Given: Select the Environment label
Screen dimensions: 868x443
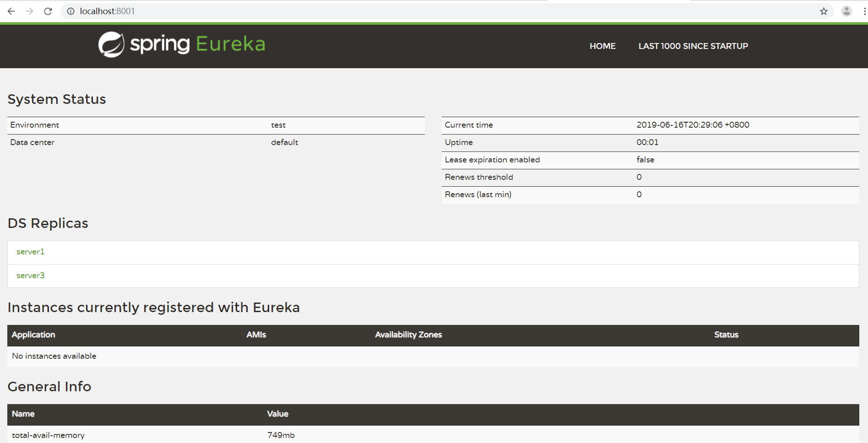Looking at the screenshot, I should tap(35, 125).
